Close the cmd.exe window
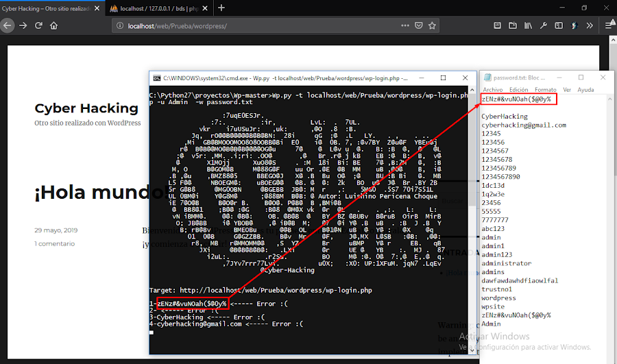 coord(465,78)
